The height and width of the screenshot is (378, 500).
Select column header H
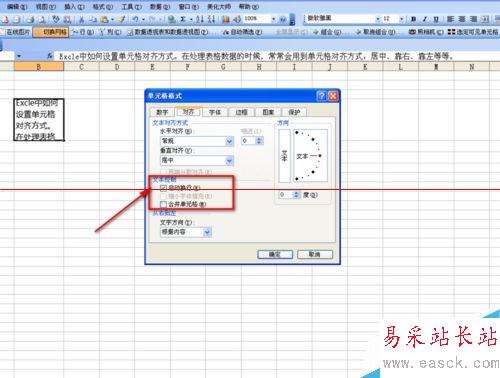(259, 67)
